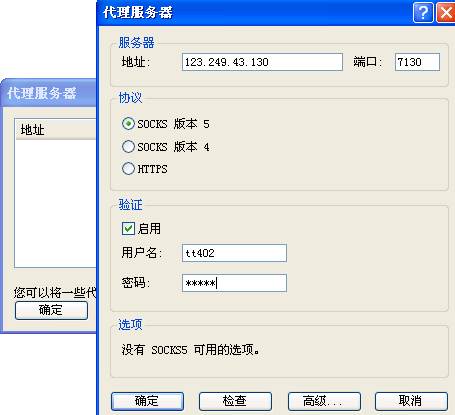
Task: Click the help question mark icon
Action: 423,13
